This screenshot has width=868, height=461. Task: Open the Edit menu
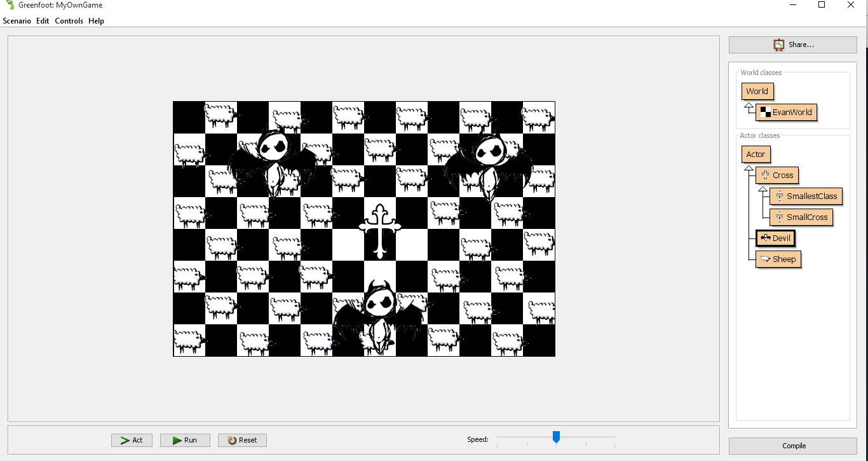click(x=43, y=21)
